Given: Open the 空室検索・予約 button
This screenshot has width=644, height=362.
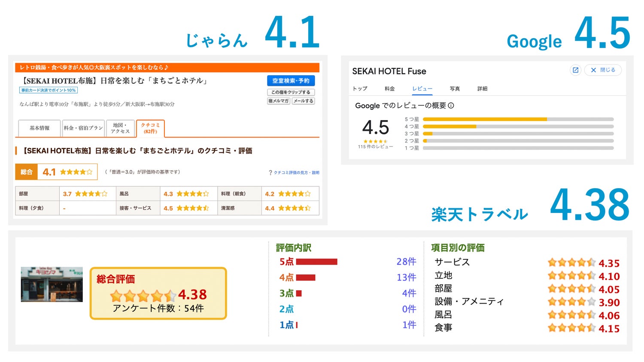Looking at the screenshot, I should (x=291, y=81).
